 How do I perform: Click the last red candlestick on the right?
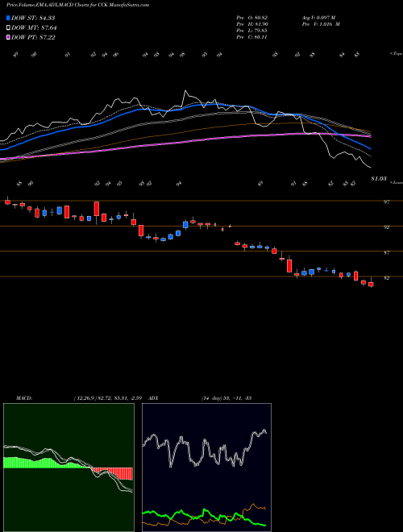pyautogui.click(x=371, y=283)
